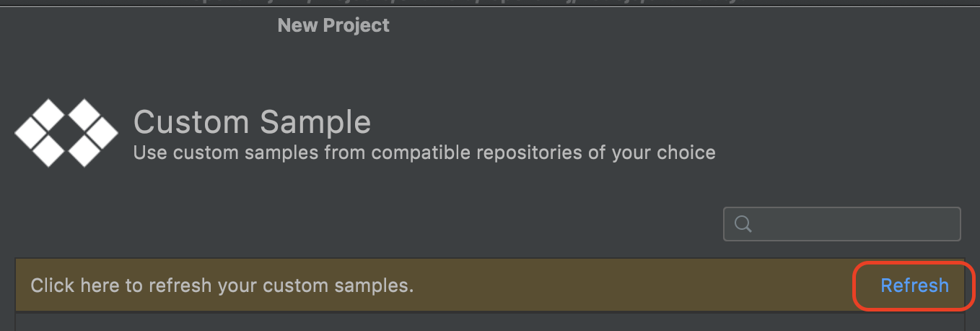Click the magnifying glass search icon
980x331 pixels.
point(743,224)
